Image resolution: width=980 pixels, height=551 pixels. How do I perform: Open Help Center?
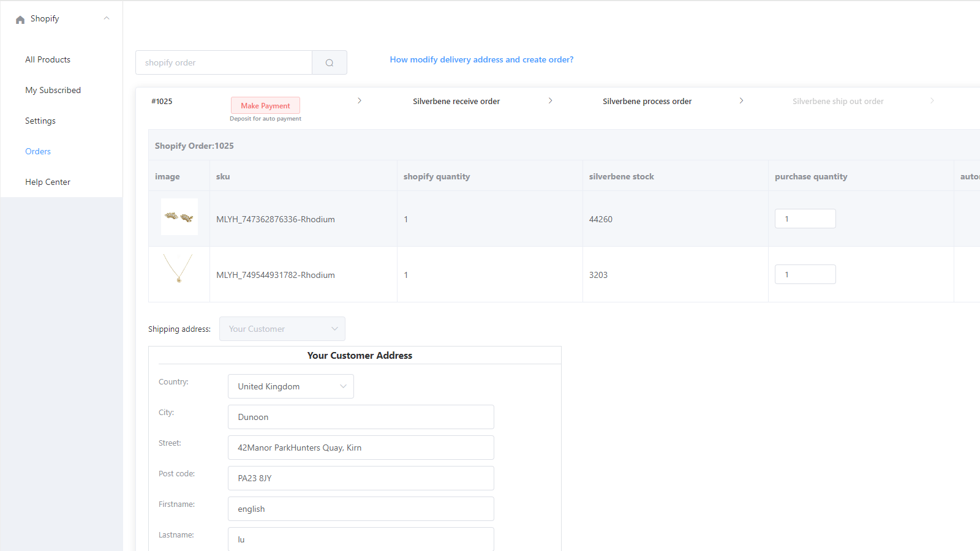[x=48, y=182]
